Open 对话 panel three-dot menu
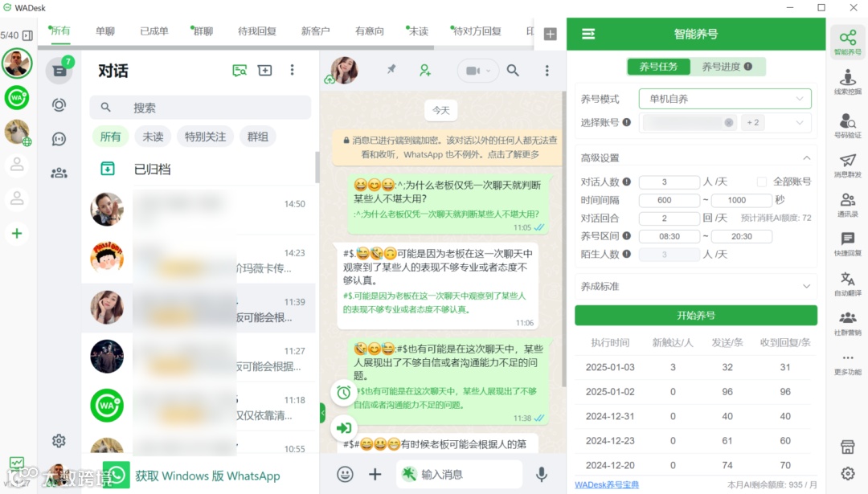This screenshot has width=868, height=494. (x=293, y=70)
